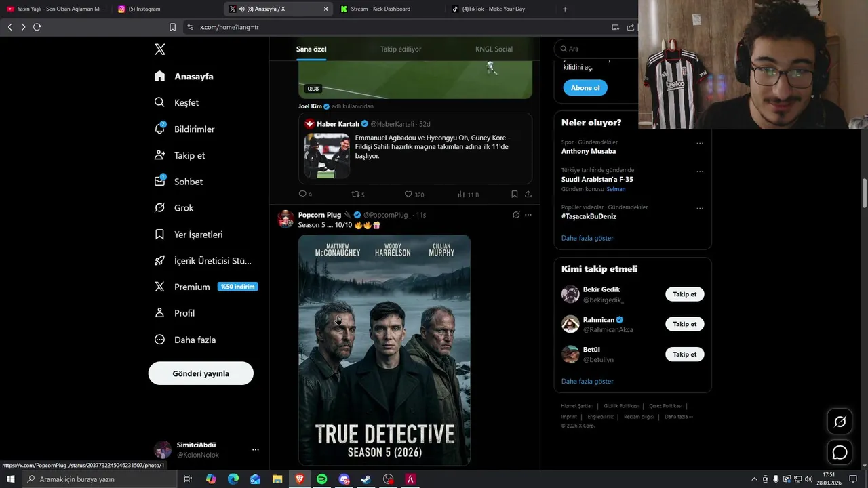Open Popcorn Plug profile avatar
868x488 pixels.
coord(285,219)
